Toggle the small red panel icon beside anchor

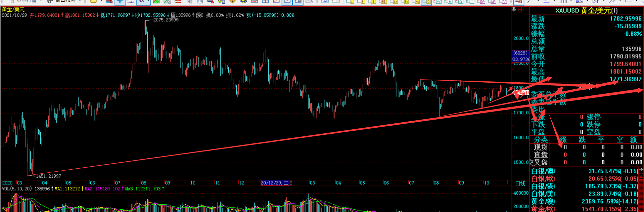[x=521, y=9]
